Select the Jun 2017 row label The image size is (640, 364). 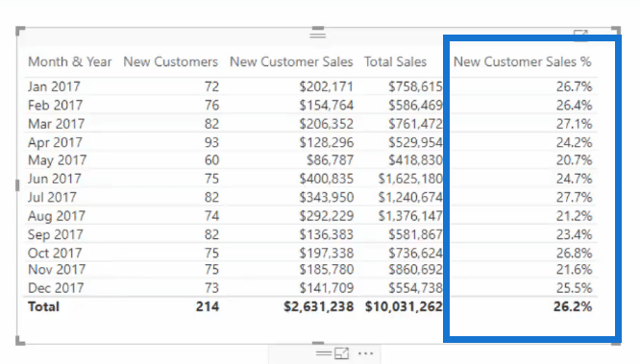coord(54,179)
